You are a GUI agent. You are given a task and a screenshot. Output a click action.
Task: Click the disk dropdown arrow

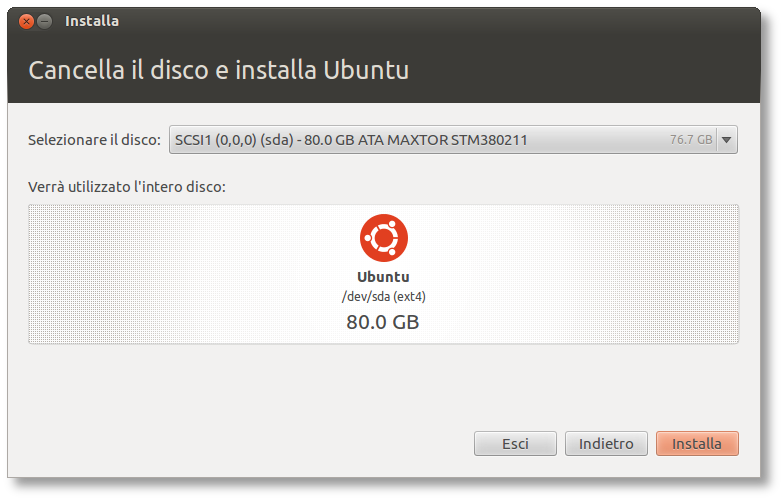[727, 140]
